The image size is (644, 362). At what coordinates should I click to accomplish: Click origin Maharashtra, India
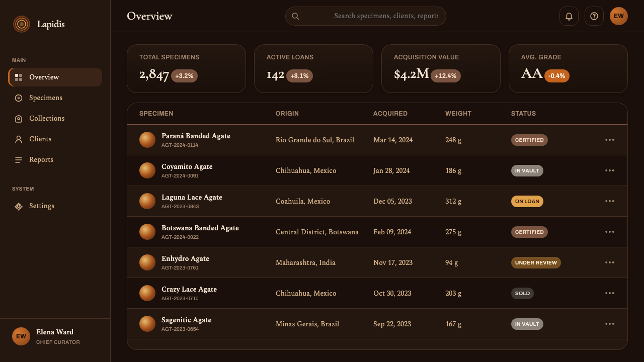(x=305, y=263)
